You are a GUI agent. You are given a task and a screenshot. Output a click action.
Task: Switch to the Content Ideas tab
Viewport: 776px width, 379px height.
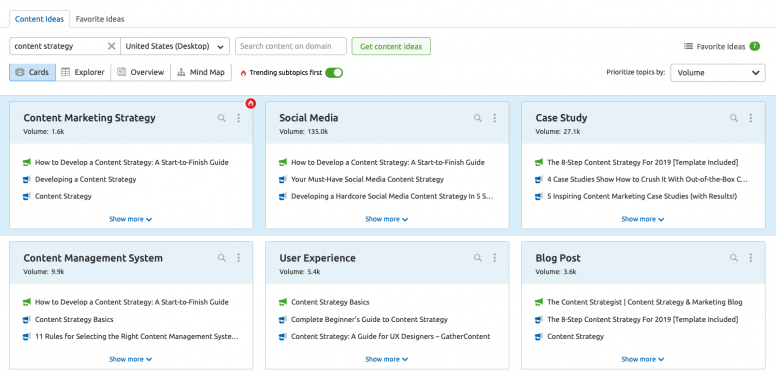coord(40,19)
